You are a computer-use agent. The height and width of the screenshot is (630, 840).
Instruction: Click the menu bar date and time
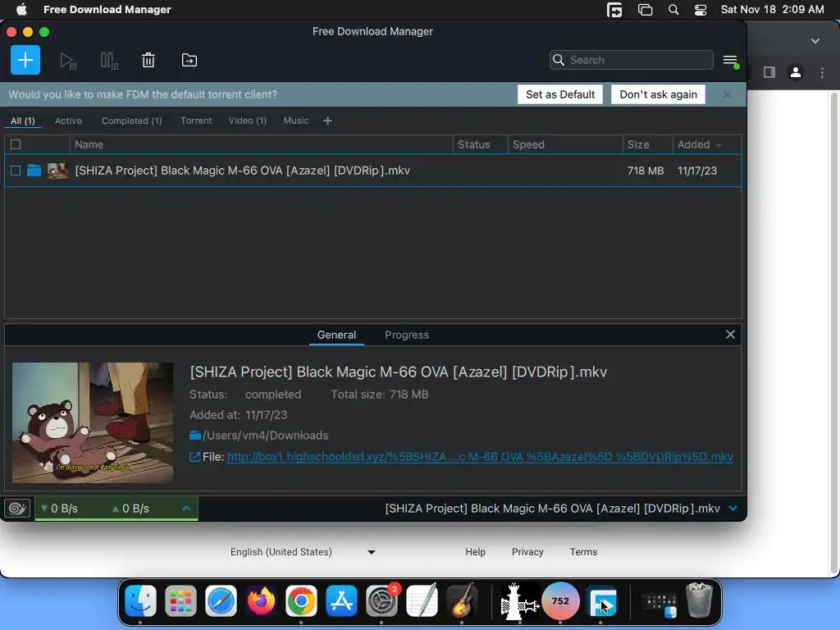(x=772, y=9)
